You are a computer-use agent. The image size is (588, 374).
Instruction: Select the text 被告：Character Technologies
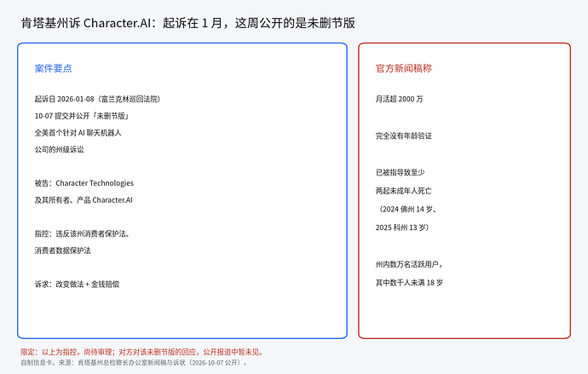[x=84, y=183]
